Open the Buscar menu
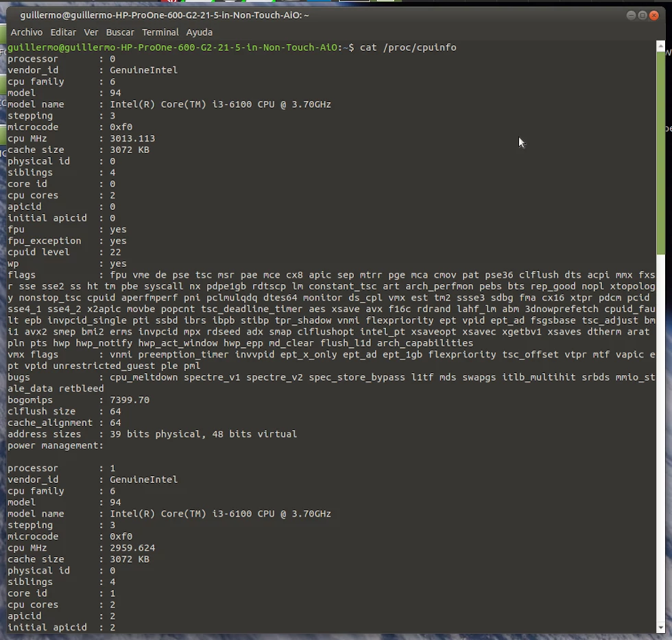Screen dimensions: 672x640 point(120,32)
